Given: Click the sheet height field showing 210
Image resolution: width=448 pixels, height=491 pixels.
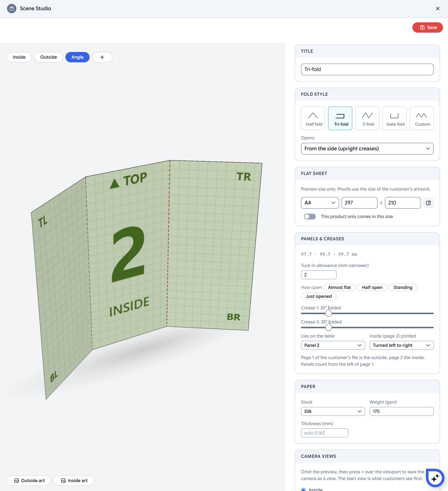Looking at the screenshot, I should pyautogui.click(x=403, y=203).
